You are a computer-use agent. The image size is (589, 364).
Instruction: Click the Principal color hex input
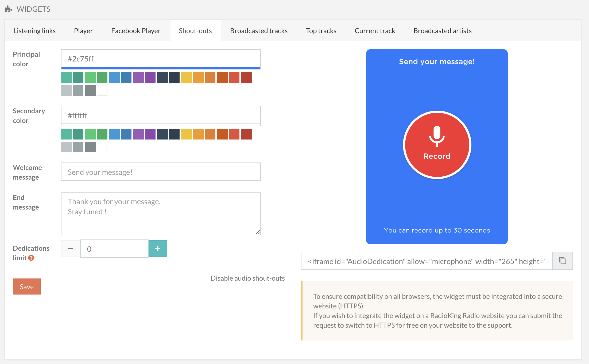(161, 59)
